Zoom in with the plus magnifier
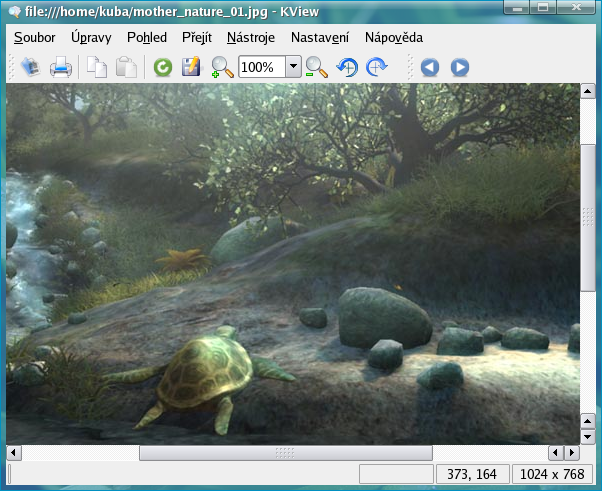The width and height of the screenshot is (602, 491). click(x=222, y=67)
